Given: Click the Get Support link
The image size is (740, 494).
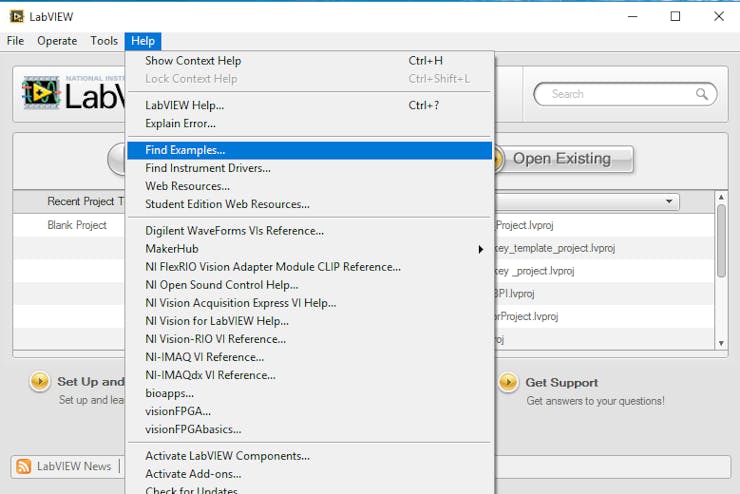Looking at the screenshot, I should tap(562, 382).
